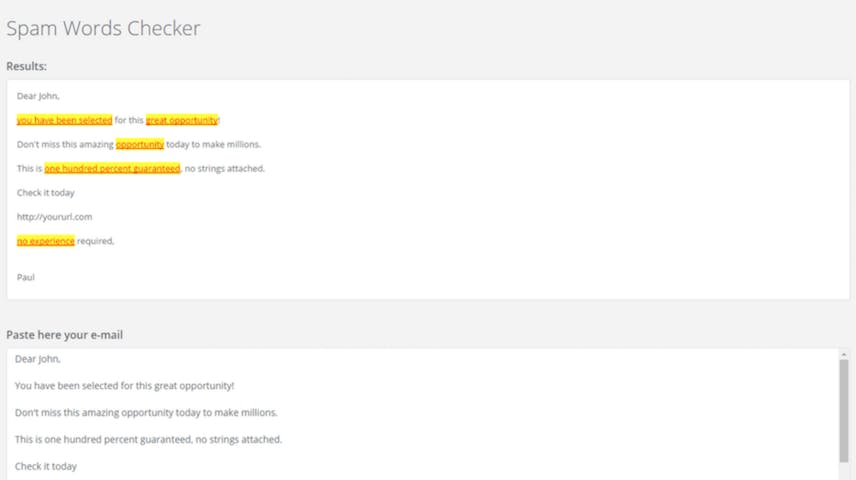Click highlighted "one hundred percent guaranteed" phrase
The image size is (856, 480).
coord(112,168)
